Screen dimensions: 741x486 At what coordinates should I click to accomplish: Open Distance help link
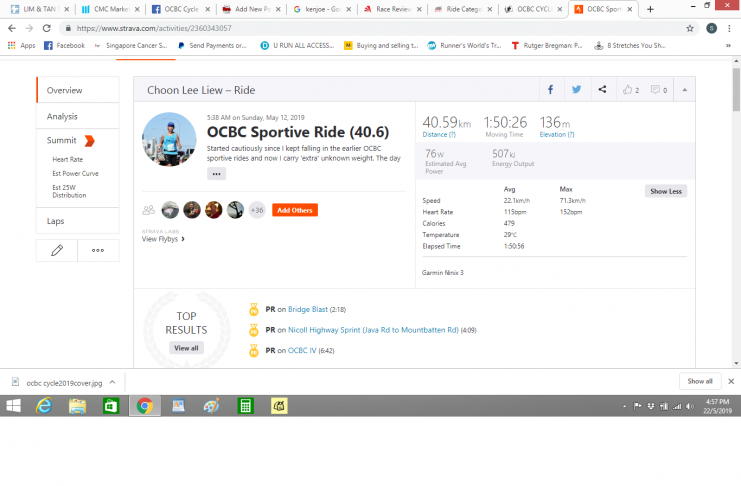click(x=439, y=135)
